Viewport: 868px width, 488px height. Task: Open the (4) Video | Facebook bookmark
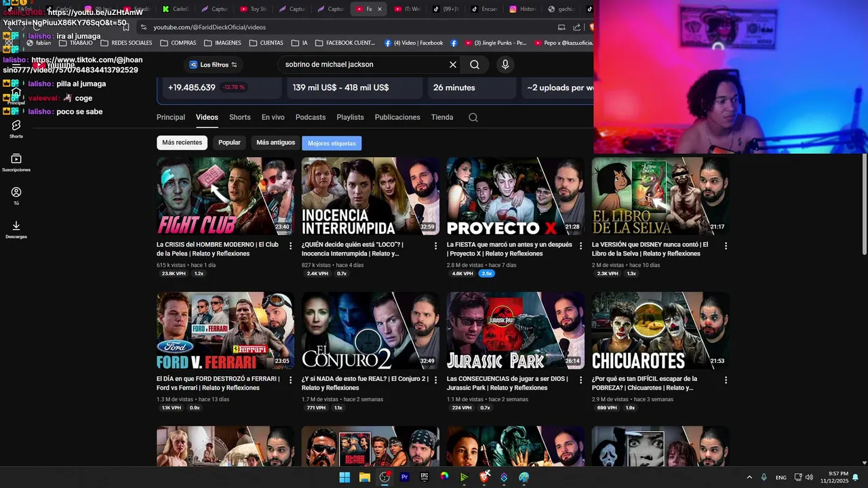[414, 43]
